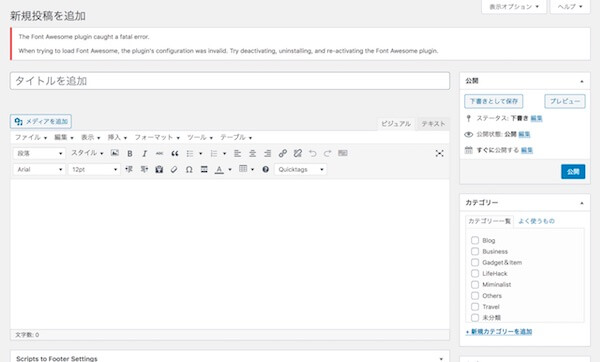This screenshot has width=600, height=362.
Task: Check the Business category
Action: (x=475, y=251)
